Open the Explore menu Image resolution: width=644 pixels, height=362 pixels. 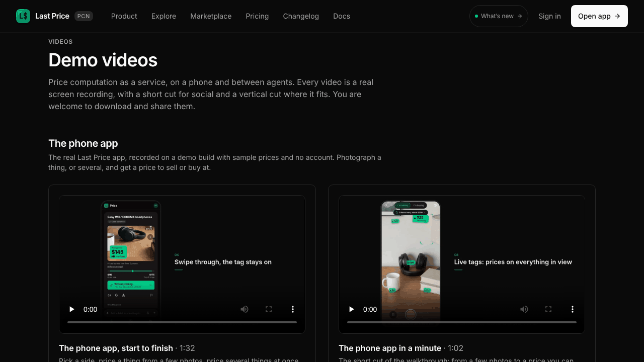click(x=164, y=16)
